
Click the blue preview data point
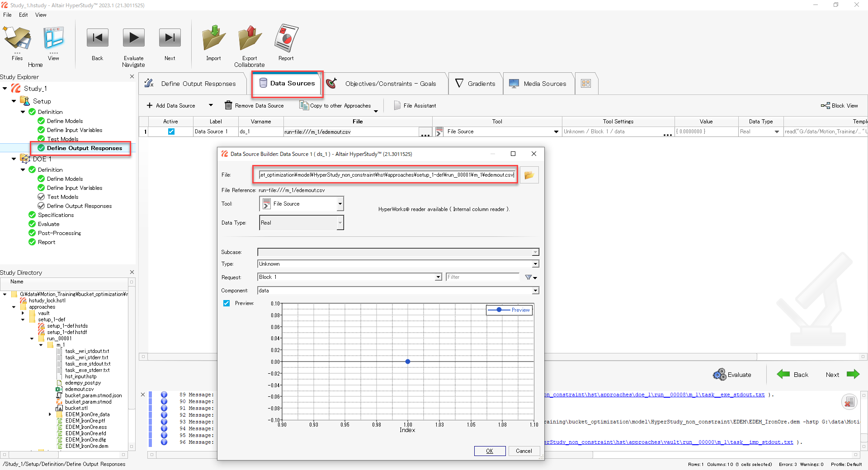pyautogui.click(x=408, y=362)
